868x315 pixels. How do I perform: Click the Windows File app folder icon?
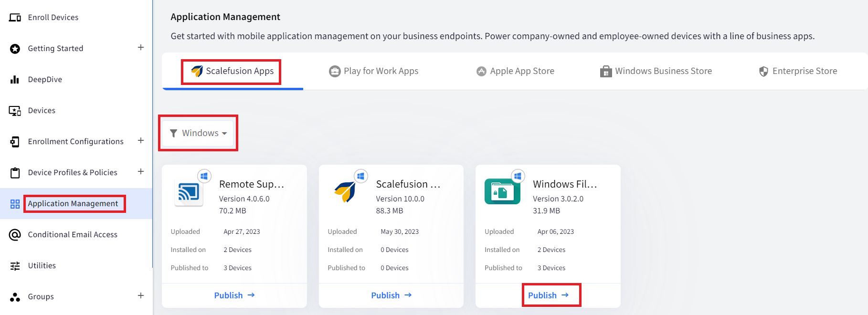[502, 191]
